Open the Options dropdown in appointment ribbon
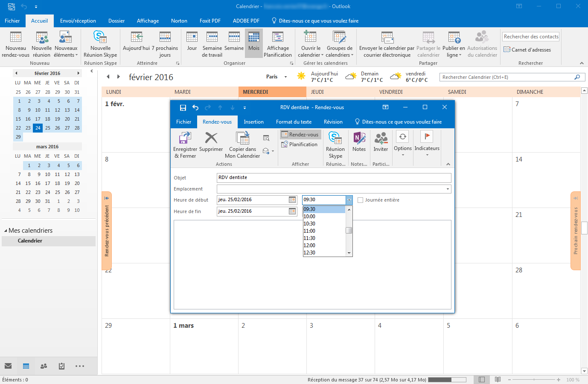Viewport: 588px width, 384px height. [402, 145]
